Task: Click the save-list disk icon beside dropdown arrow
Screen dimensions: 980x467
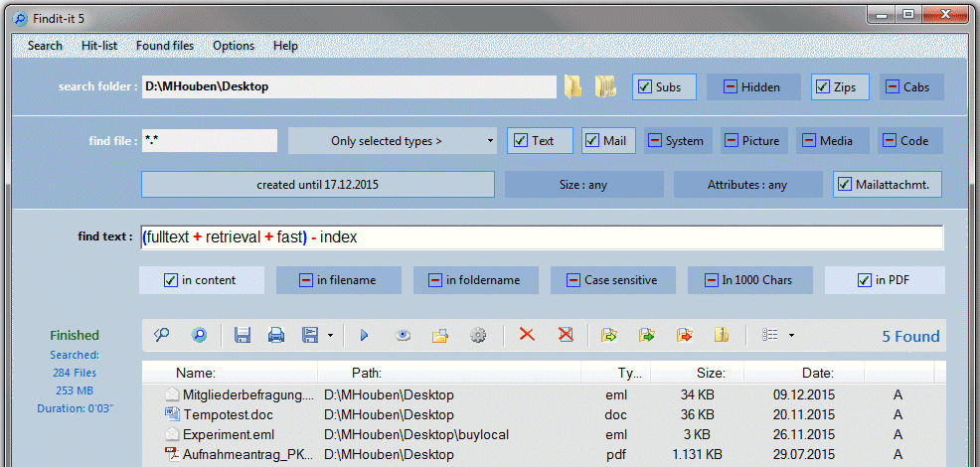Action: (310, 335)
